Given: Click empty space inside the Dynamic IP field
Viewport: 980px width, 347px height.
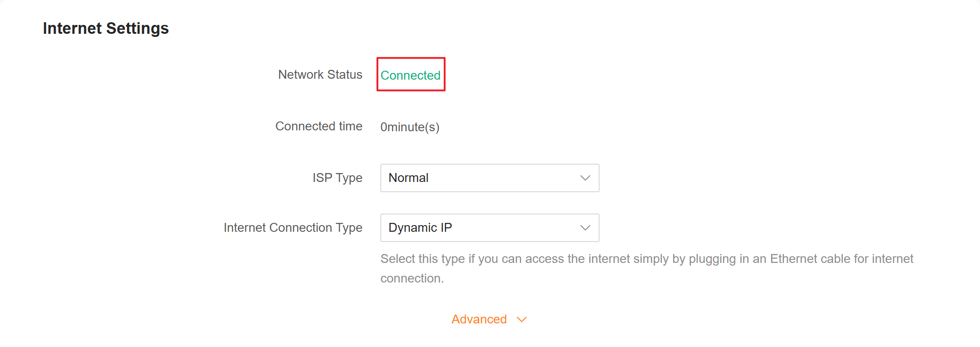Looking at the screenshot, I should click(512, 228).
